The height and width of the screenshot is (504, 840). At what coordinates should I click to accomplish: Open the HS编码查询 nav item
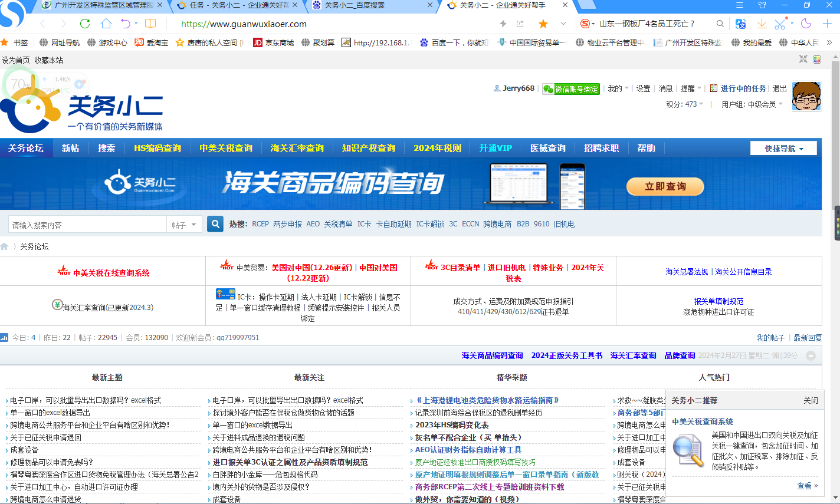157,148
